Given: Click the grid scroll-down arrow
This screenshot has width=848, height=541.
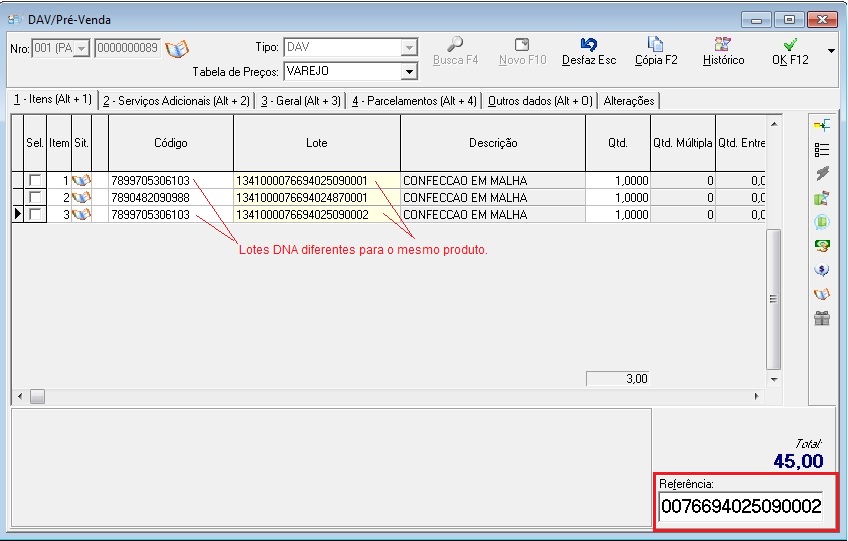Looking at the screenshot, I should point(774,380).
